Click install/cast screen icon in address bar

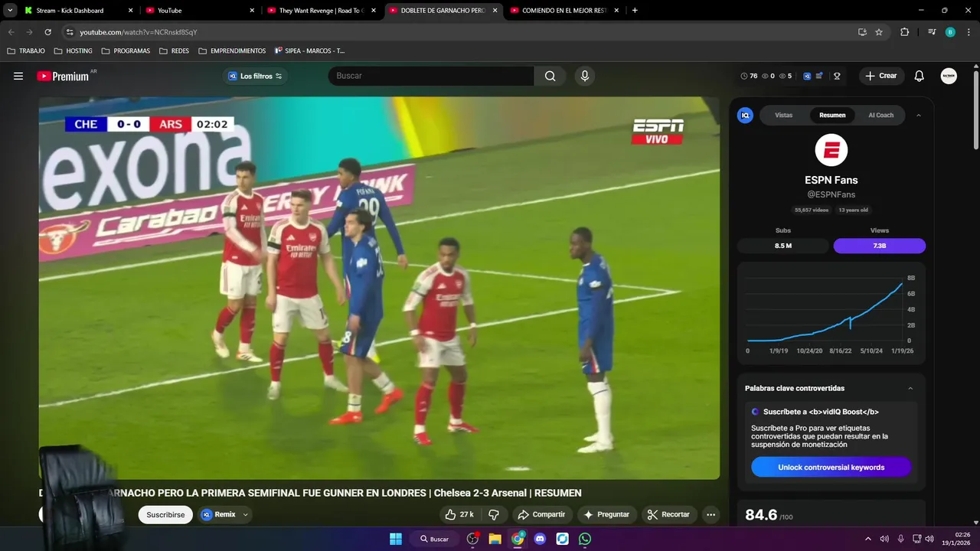(x=862, y=32)
